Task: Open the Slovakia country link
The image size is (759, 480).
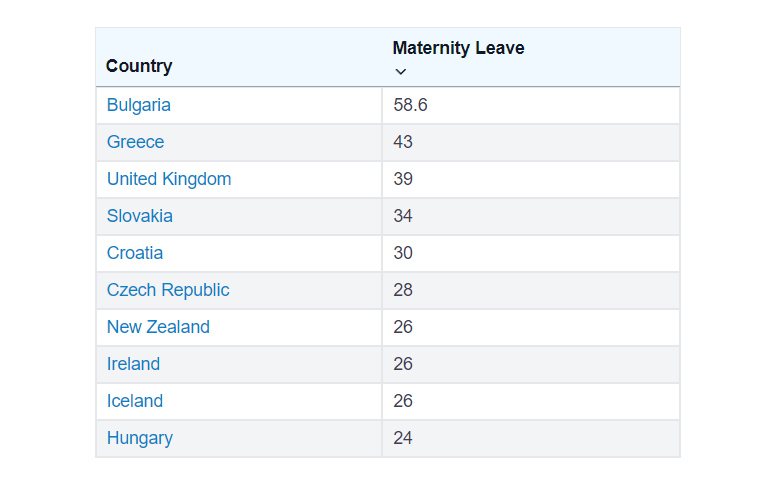Action: [140, 216]
